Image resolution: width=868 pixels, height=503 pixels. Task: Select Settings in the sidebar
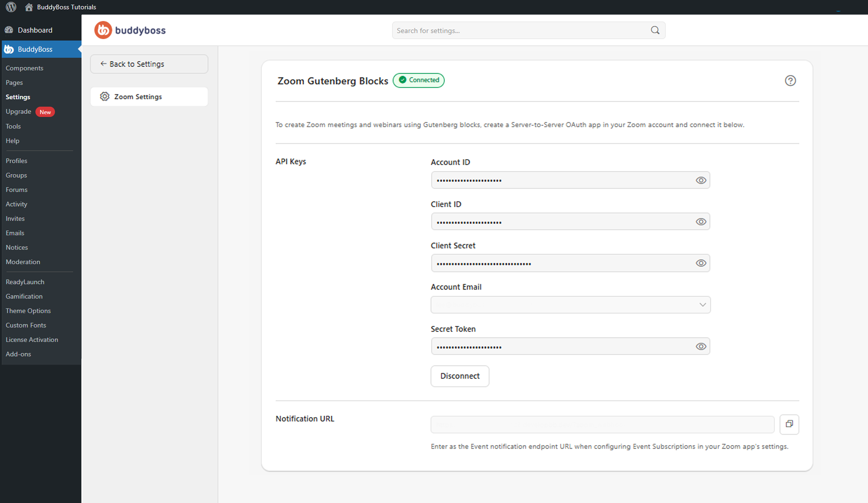pos(18,97)
